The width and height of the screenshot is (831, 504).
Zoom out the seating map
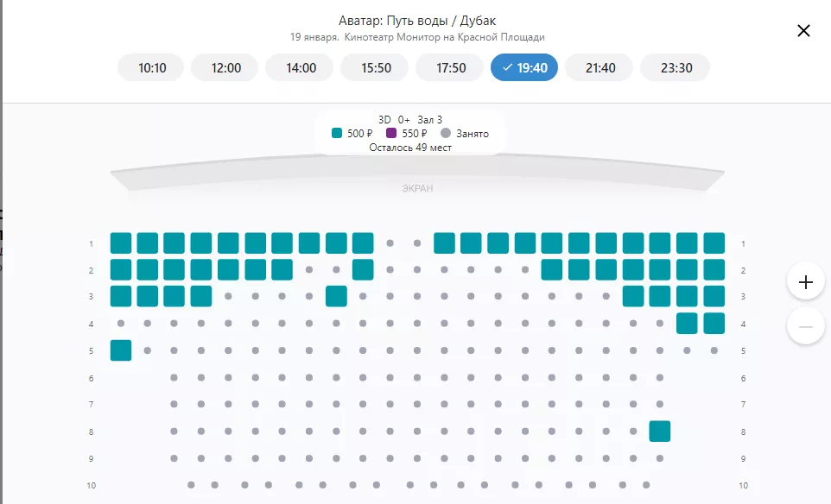pos(806,327)
